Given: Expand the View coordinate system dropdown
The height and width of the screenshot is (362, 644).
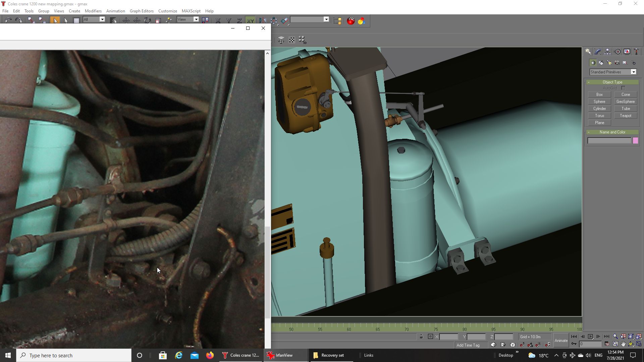Looking at the screenshot, I should (196, 19).
